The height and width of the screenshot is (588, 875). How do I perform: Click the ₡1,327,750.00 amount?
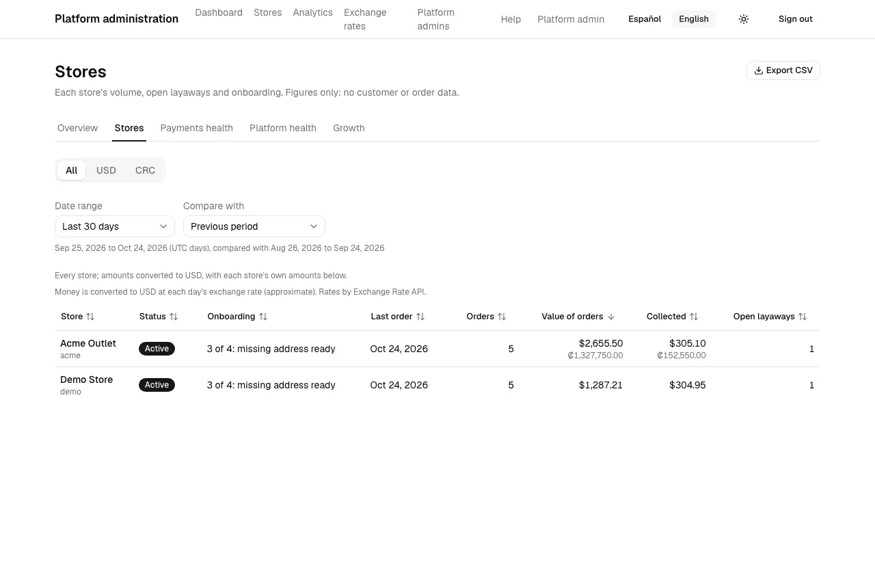click(x=595, y=356)
